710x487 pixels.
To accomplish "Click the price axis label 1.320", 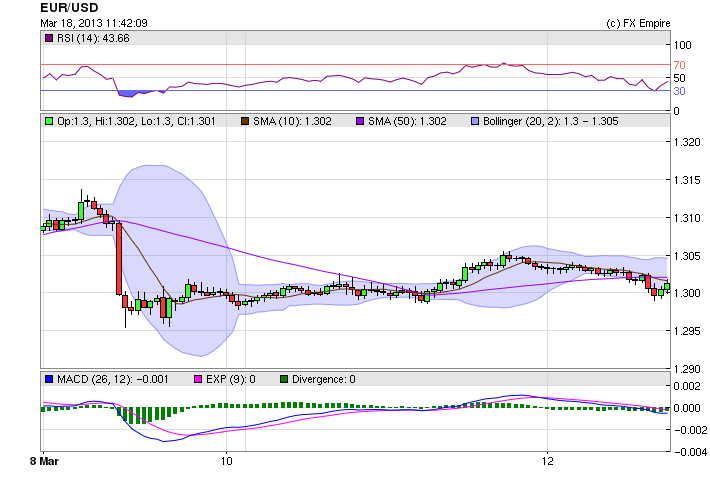I will [687, 142].
